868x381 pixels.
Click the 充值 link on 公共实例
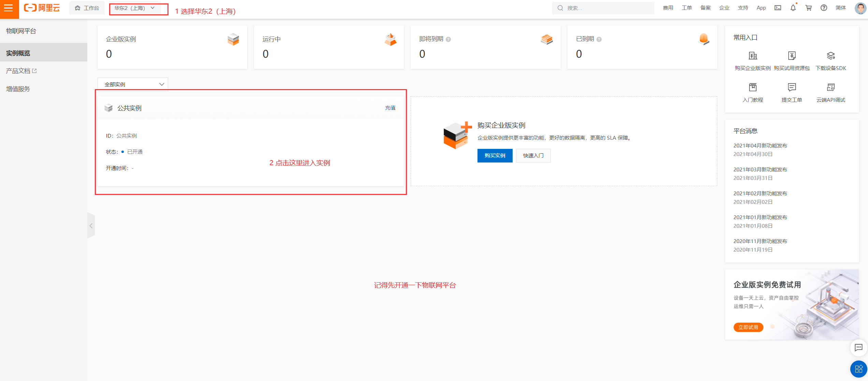point(390,108)
